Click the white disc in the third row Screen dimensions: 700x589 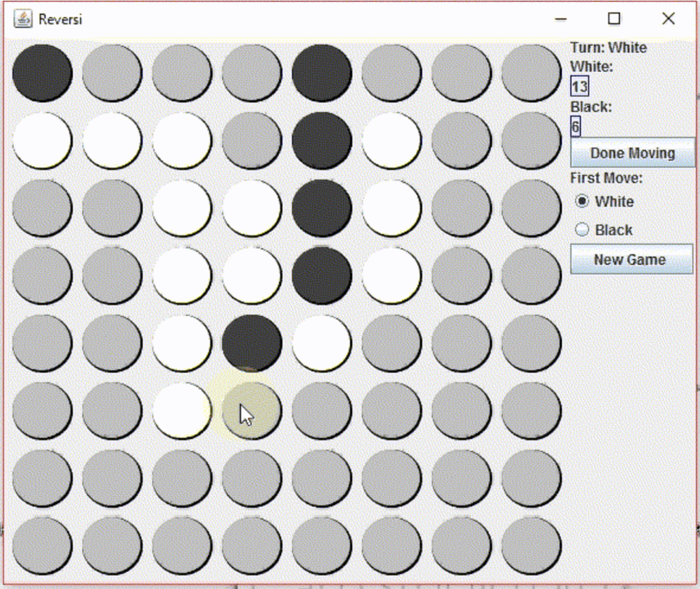(182, 208)
